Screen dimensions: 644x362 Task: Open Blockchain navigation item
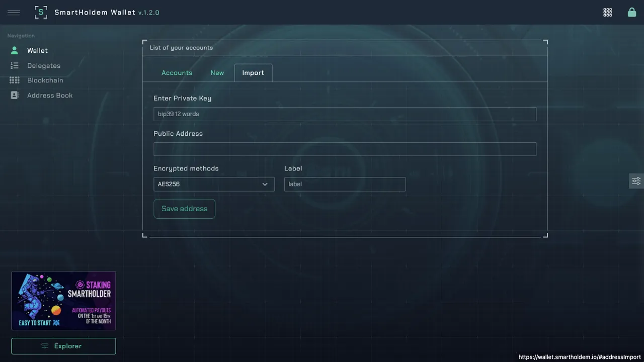[x=45, y=80]
